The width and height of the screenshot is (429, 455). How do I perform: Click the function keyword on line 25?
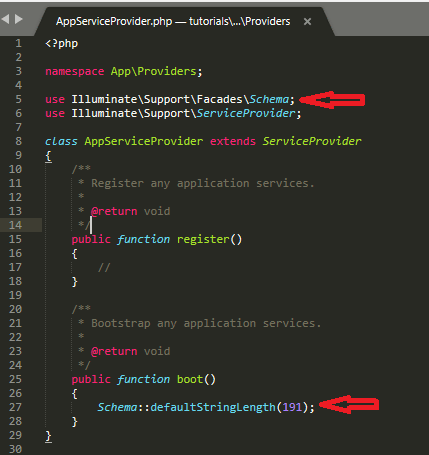[144, 379]
